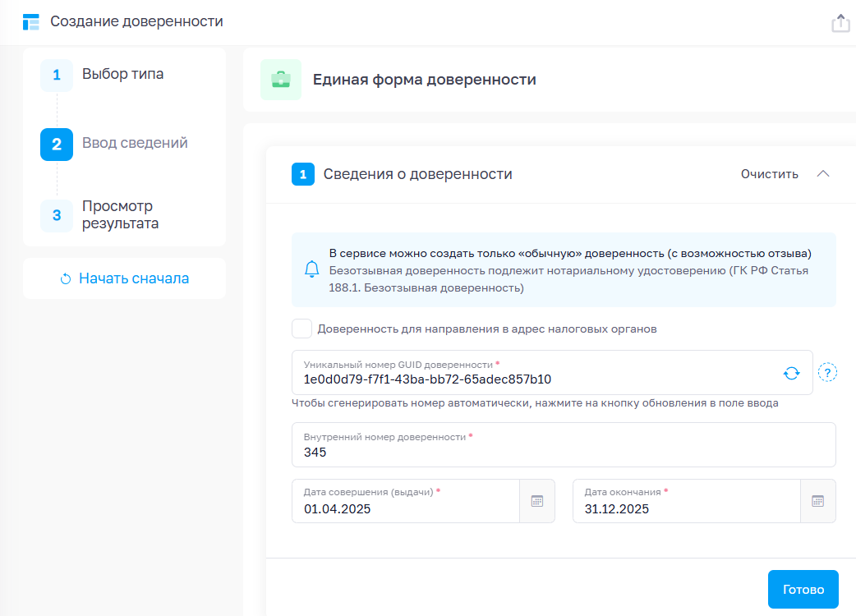Select the Ввод сведений step
This screenshot has height=616, width=856.
click(x=135, y=143)
